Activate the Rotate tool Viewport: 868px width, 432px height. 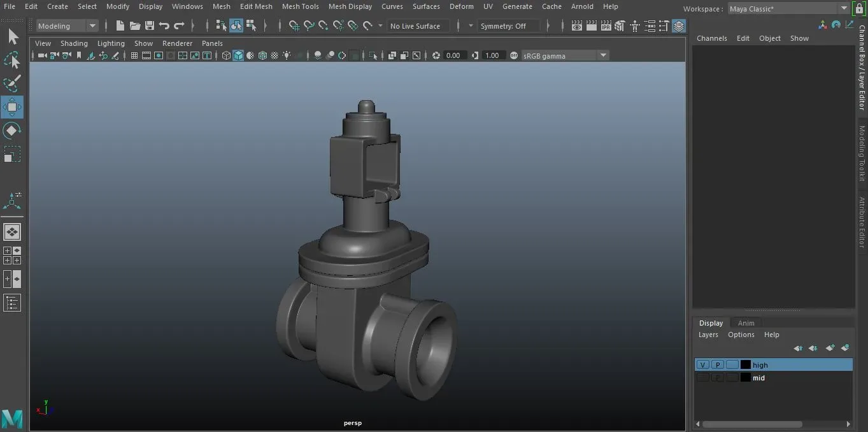12,131
